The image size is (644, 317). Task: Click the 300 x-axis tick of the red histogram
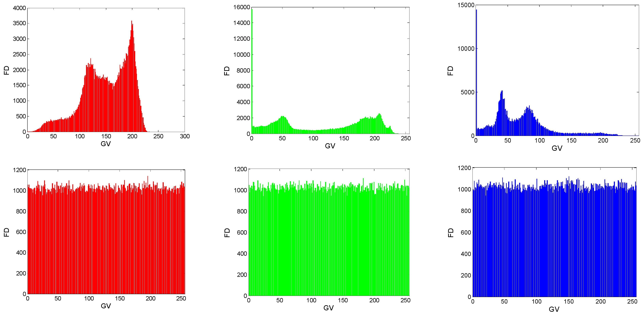coord(185,136)
